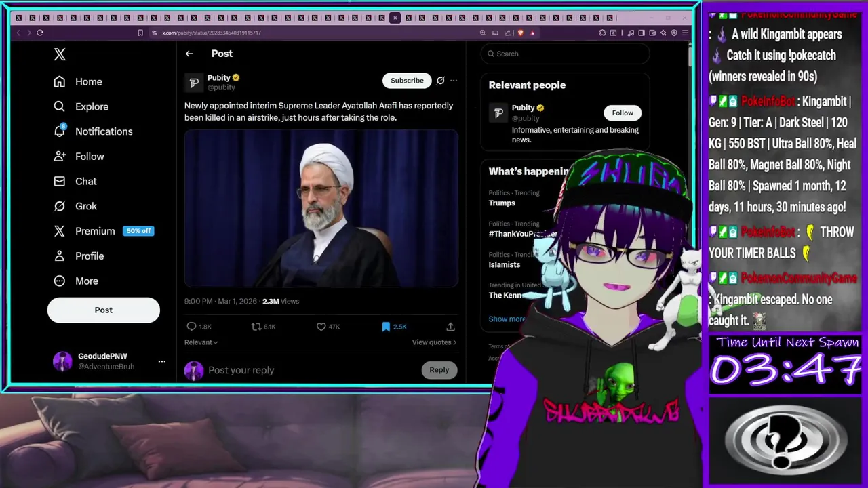Click the question mark orb in overlay
The image size is (868, 488).
(786, 441)
